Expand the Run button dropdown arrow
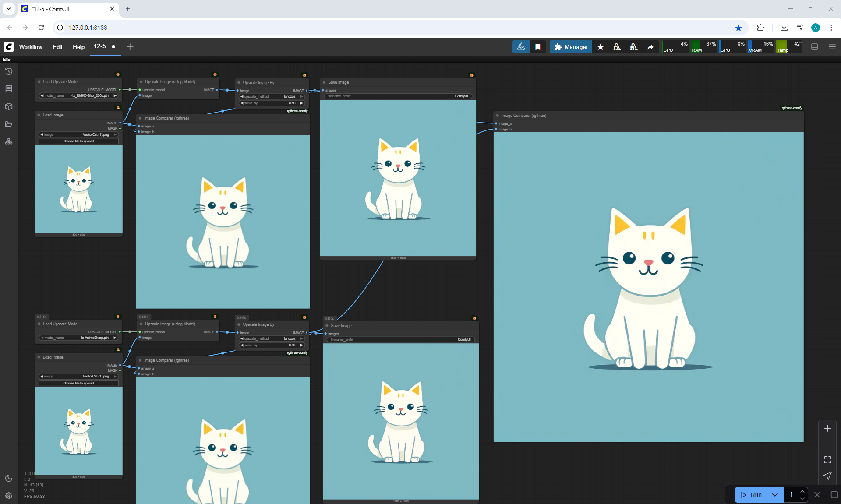 [x=774, y=495]
